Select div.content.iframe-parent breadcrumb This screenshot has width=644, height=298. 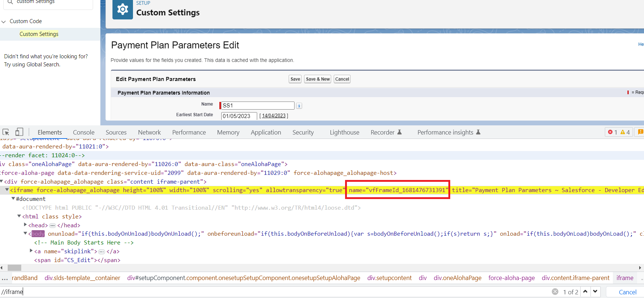tap(575, 278)
